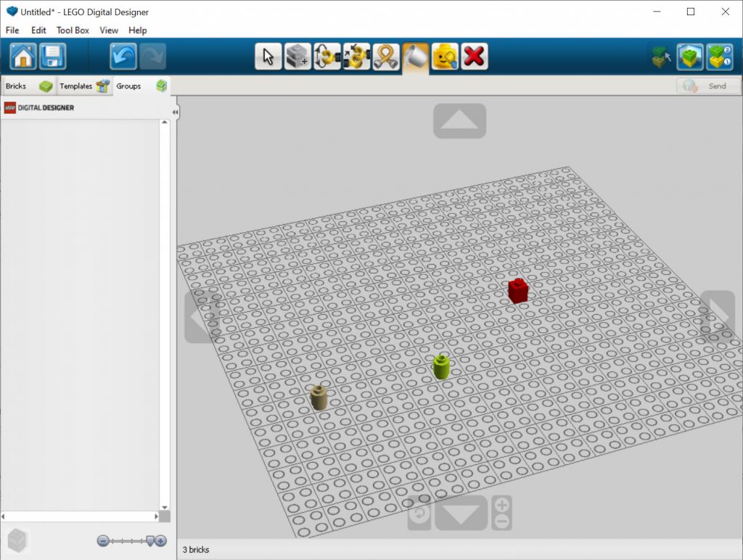This screenshot has height=560, width=743.
Task: Rotate camera view to the left
Action: [x=202, y=316]
